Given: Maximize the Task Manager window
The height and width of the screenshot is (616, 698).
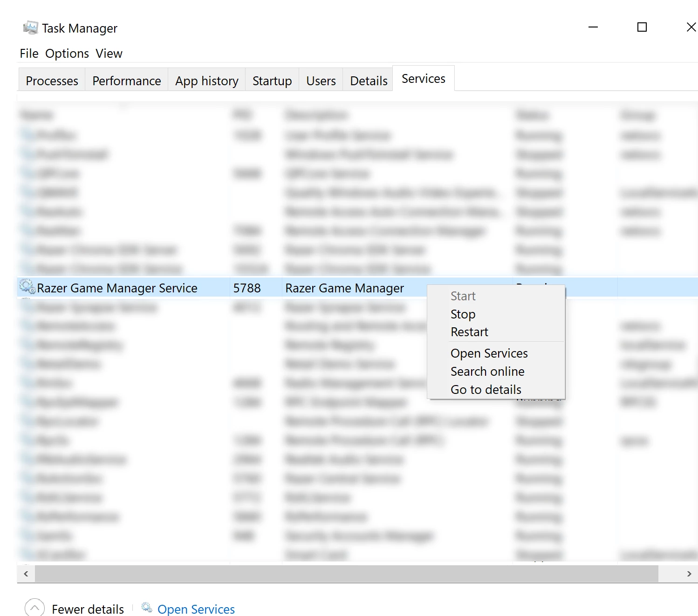Looking at the screenshot, I should 642,27.
